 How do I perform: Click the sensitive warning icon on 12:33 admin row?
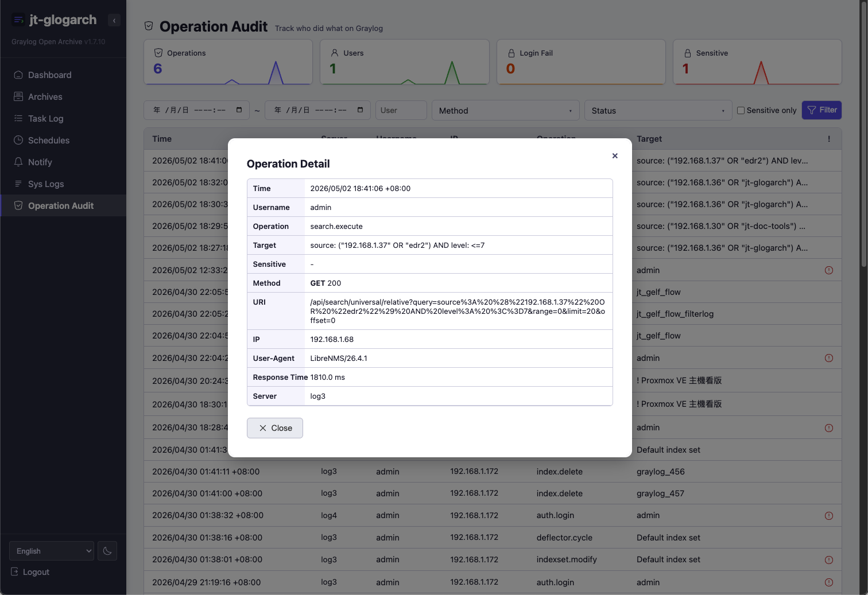point(829,270)
